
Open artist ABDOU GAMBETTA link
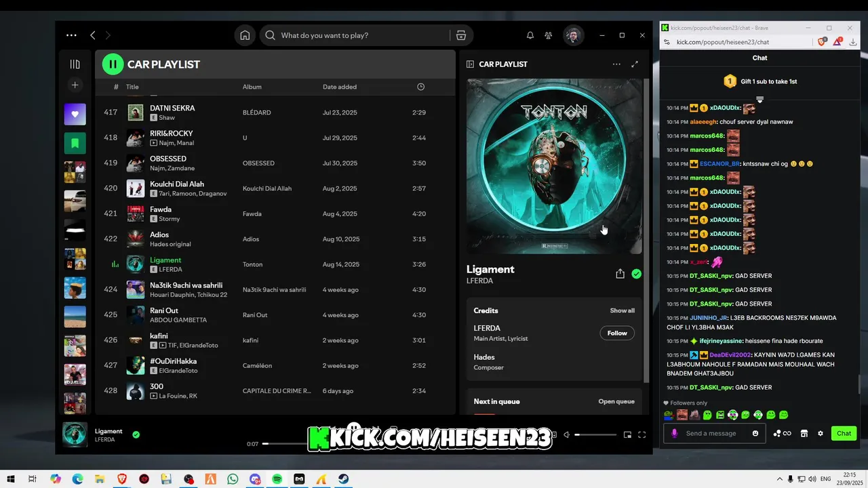coord(178,320)
